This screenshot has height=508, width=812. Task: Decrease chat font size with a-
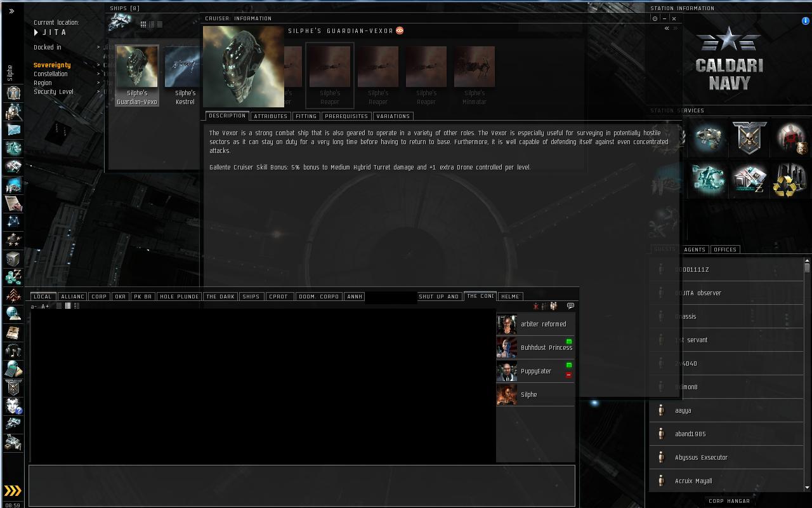tap(34, 307)
